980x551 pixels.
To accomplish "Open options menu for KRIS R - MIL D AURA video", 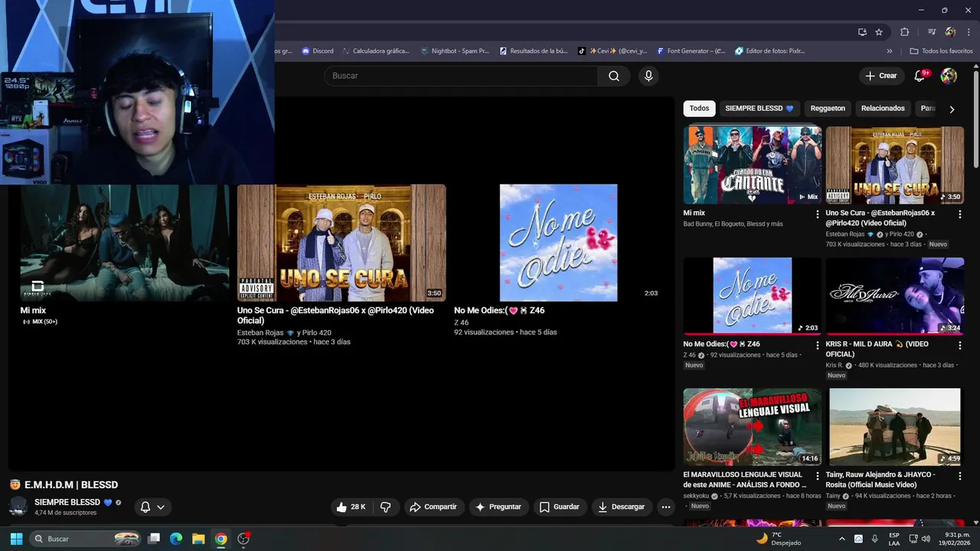I will 959,345.
